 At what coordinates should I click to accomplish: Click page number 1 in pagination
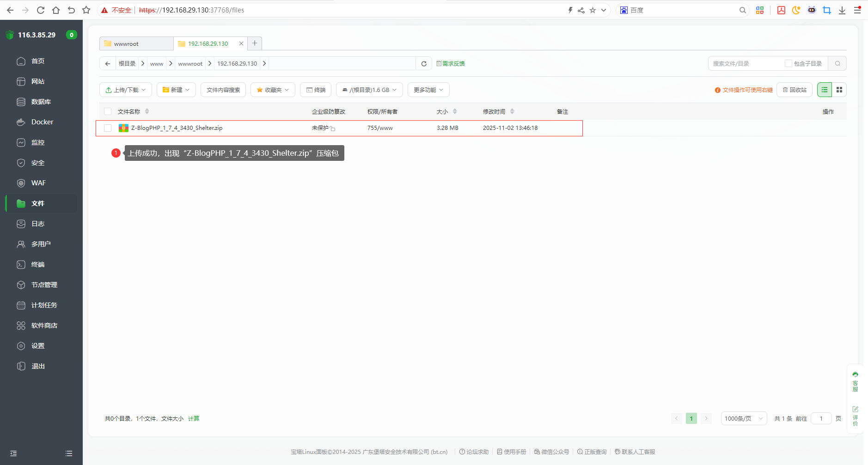point(691,418)
